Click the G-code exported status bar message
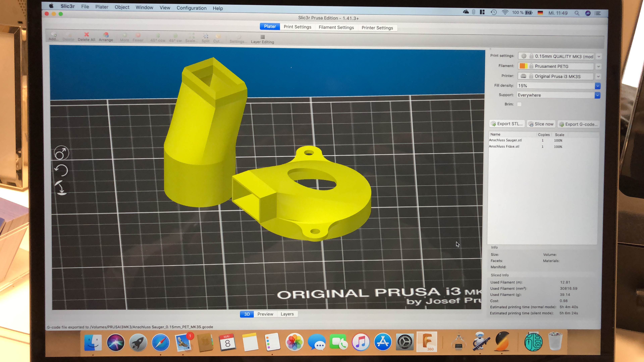 130,327
